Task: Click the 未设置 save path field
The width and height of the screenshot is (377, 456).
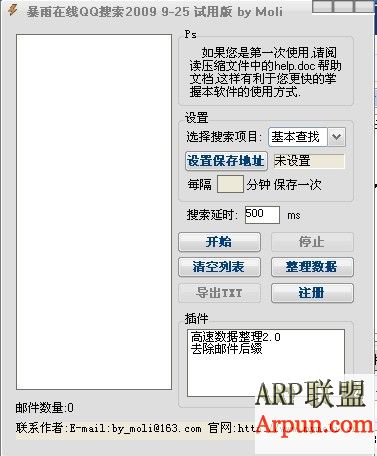Action: click(309, 161)
